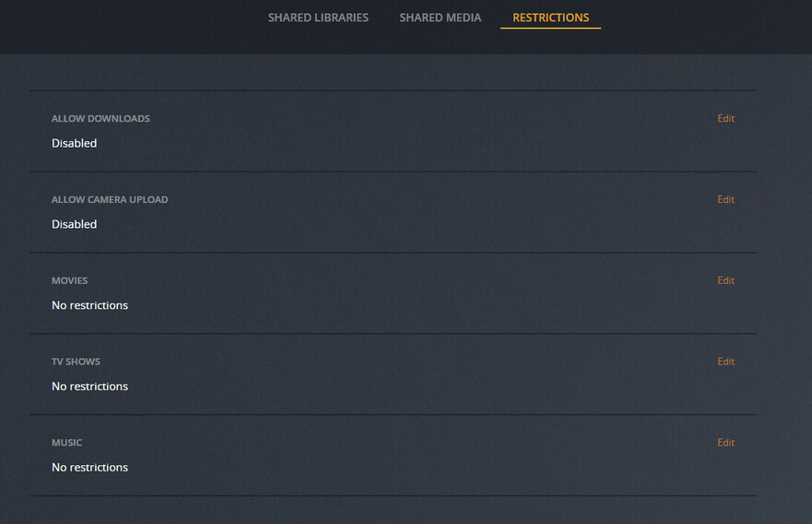Viewport: 812px width, 524px height.
Task: Click the Allow Camera Upload heading
Action: [110, 199]
